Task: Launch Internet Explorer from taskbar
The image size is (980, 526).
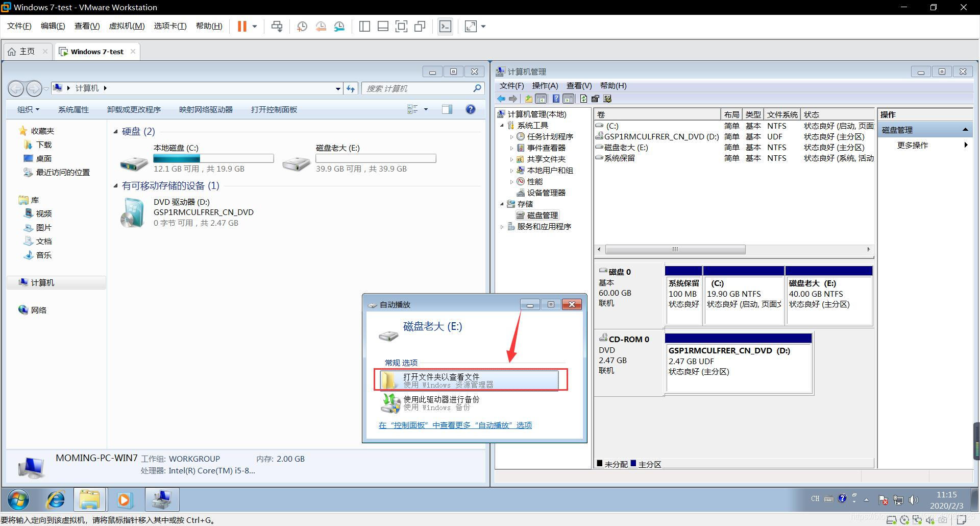Action: tap(55, 499)
